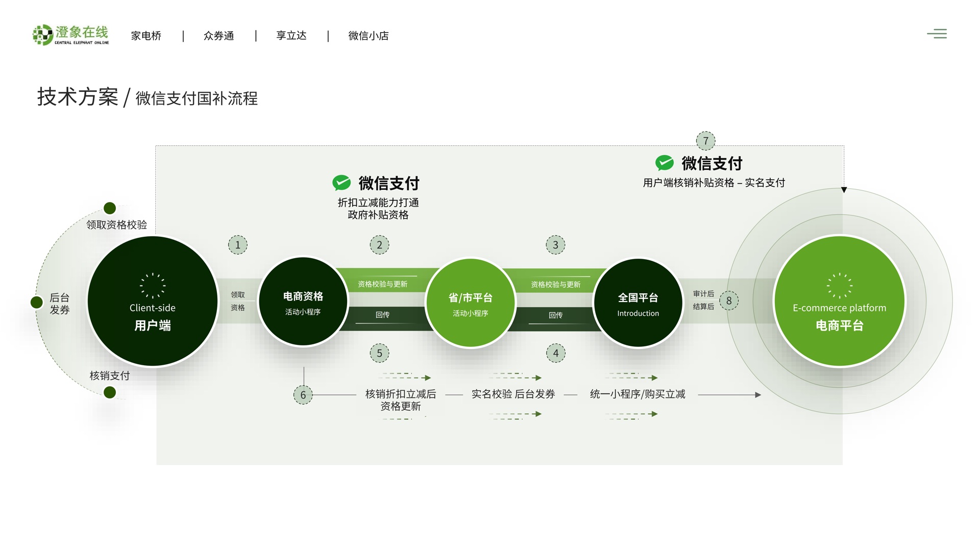This screenshot has height=551, width=980.
Task: Select the 全国平台 Introduction circle
Action: 638,303
